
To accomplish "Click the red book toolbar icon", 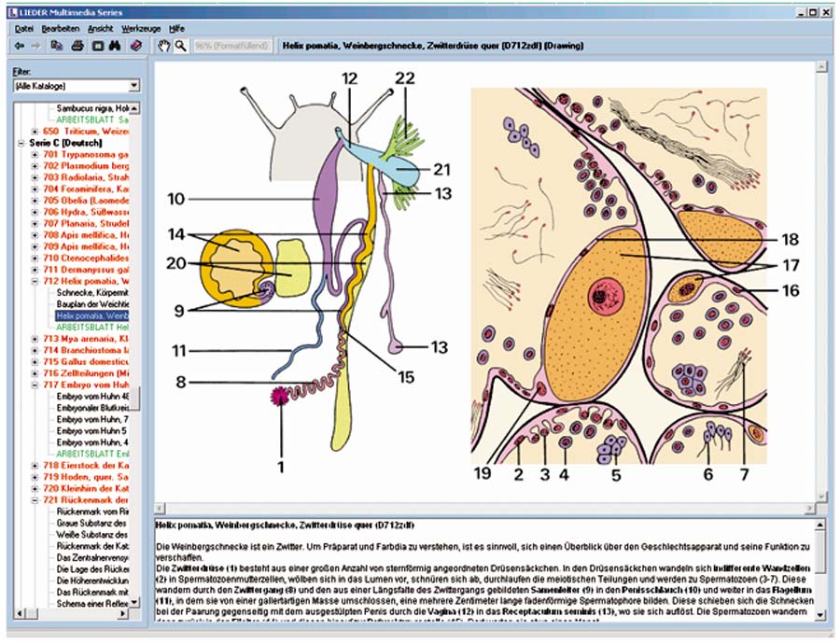I will tap(136, 45).
